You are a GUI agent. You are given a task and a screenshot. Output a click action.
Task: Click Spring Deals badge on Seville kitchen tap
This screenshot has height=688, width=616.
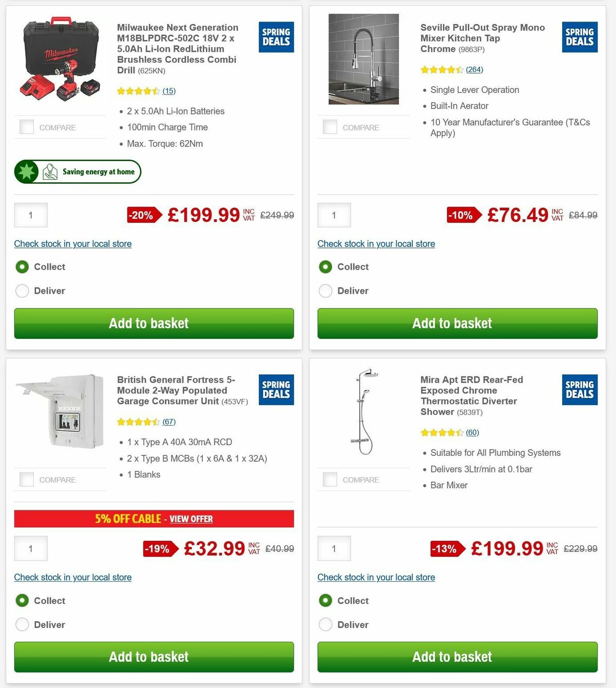[x=580, y=36]
